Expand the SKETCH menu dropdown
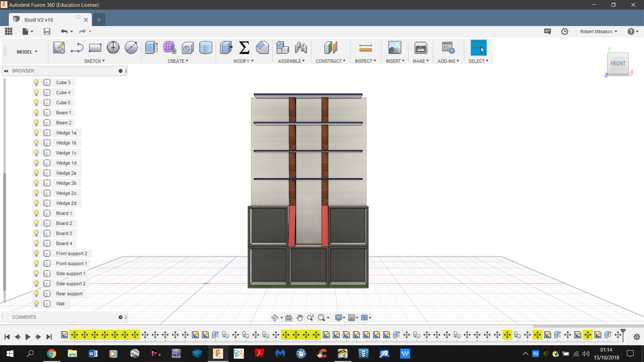644x362 pixels. point(94,61)
